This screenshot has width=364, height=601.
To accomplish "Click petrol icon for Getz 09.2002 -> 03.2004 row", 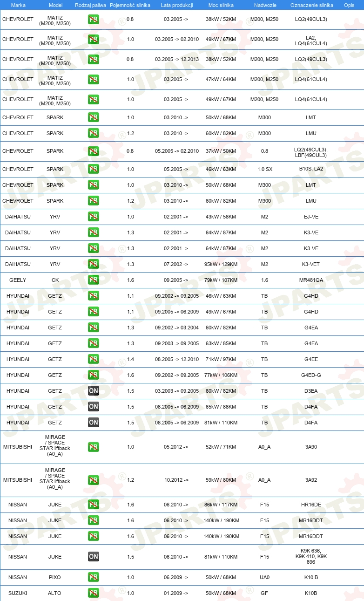I will 94,328.
